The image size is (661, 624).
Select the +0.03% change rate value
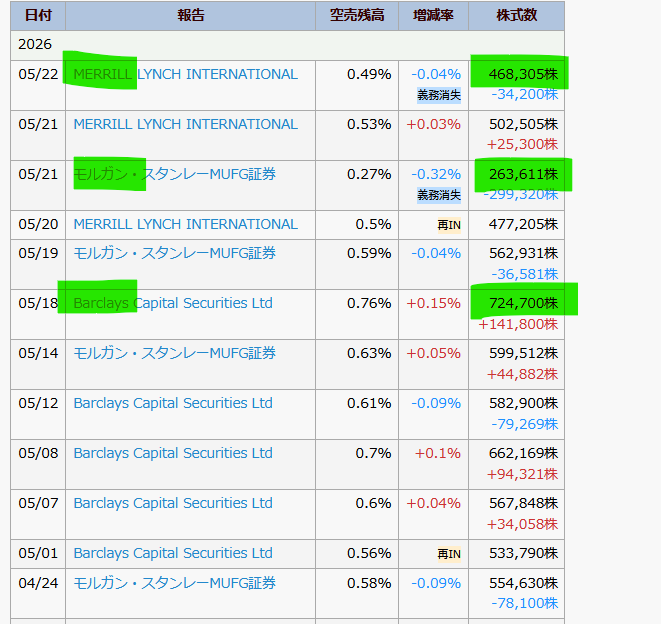coord(433,124)
